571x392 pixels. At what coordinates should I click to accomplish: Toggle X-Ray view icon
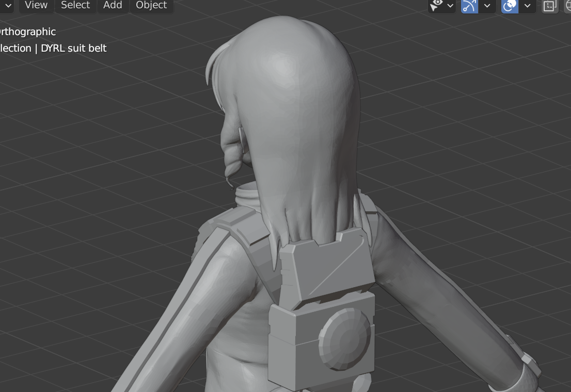(549, 6)
